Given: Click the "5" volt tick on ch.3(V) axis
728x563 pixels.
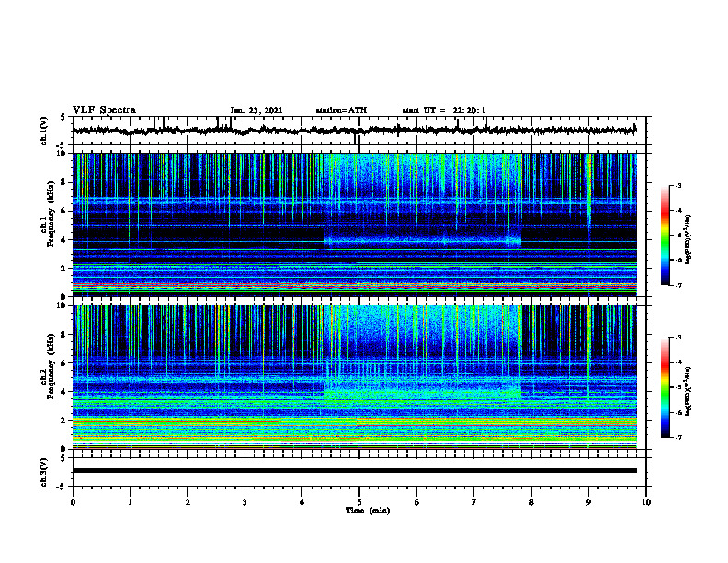Looking at the screenshot, I should [x=63, y=459].
